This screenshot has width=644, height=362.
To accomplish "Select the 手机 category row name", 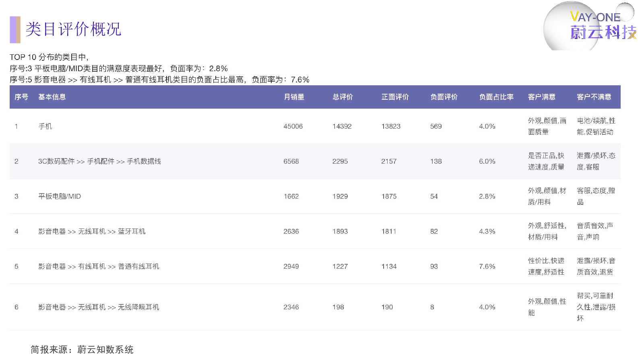I will click(x=45, y=126).
